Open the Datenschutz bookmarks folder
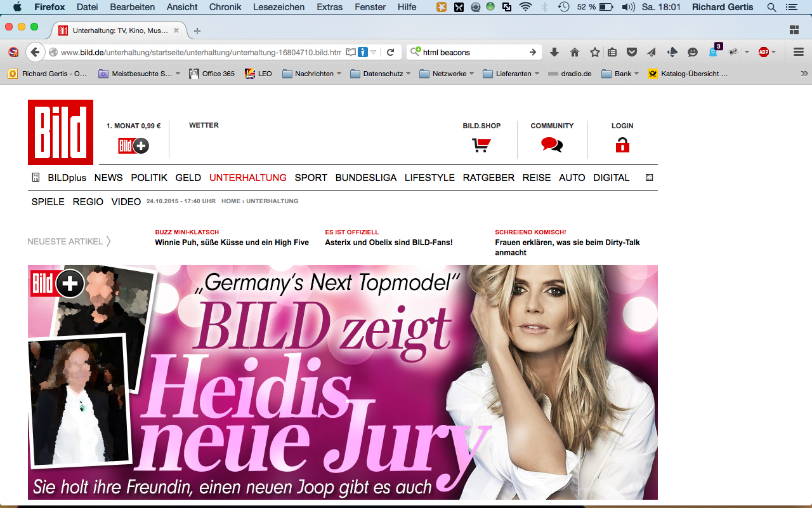812x508 pixels. pyautogui.click(x=380, y=74)
